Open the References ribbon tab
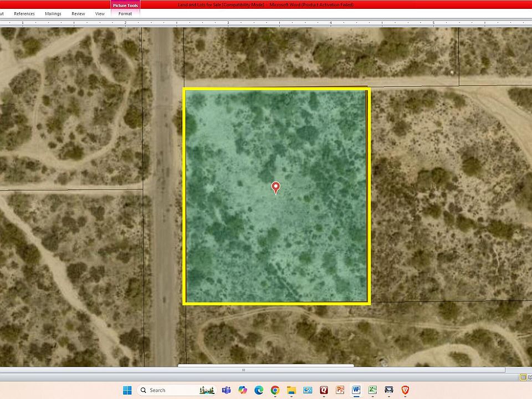The width and height of the screenshot is (532, 399). (x=24, y=13)
